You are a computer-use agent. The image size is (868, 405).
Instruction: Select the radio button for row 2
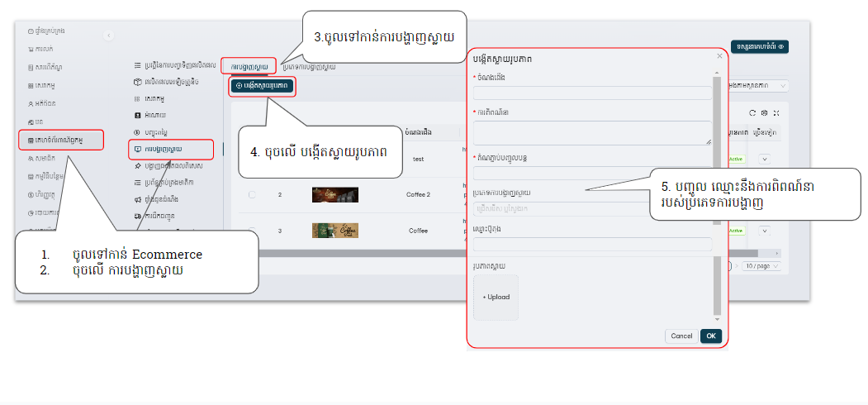point(252,194)
